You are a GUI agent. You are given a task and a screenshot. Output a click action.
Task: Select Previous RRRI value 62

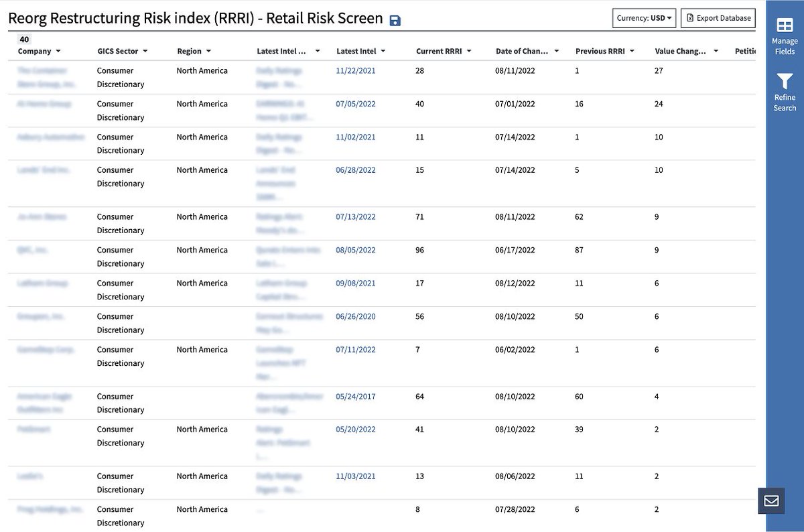[580, 216]
